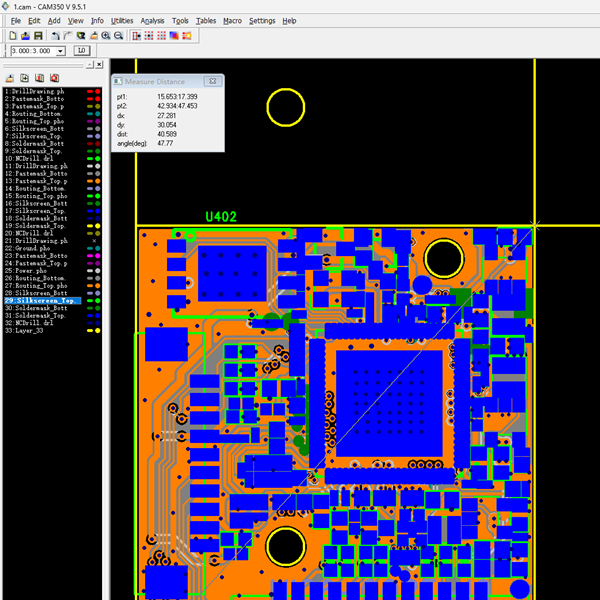Image resolution: width=600 pixels, height=600 pixels.
Task: Click the New file icon
Action: (12, 35)
